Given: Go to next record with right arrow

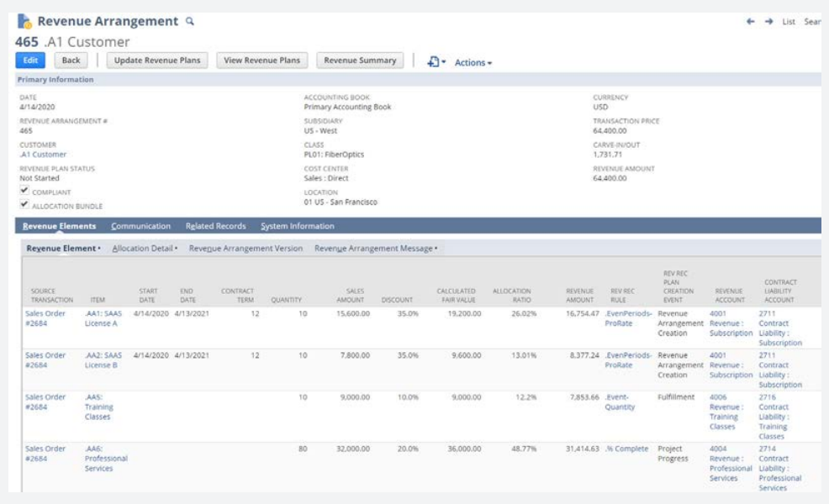Looking at the screenshot, I should pyautogui.click(x=768, y=22).
